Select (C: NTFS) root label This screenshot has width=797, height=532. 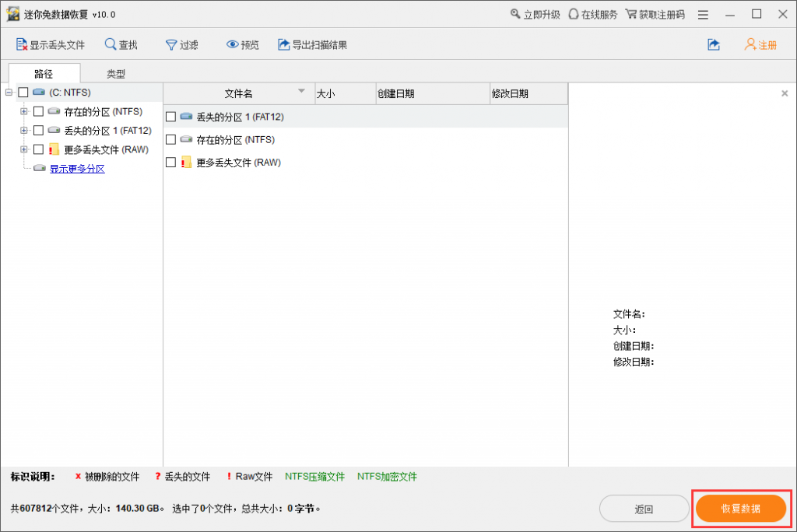[70, 93]
